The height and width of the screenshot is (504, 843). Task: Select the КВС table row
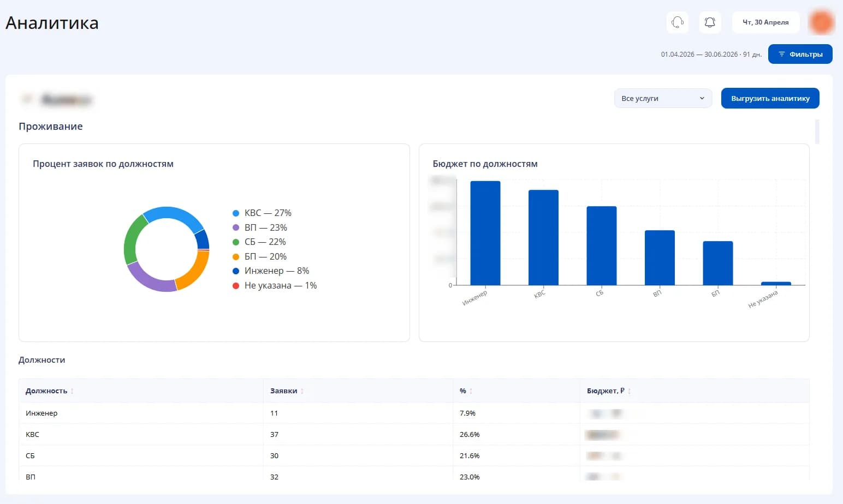point(414,435)
